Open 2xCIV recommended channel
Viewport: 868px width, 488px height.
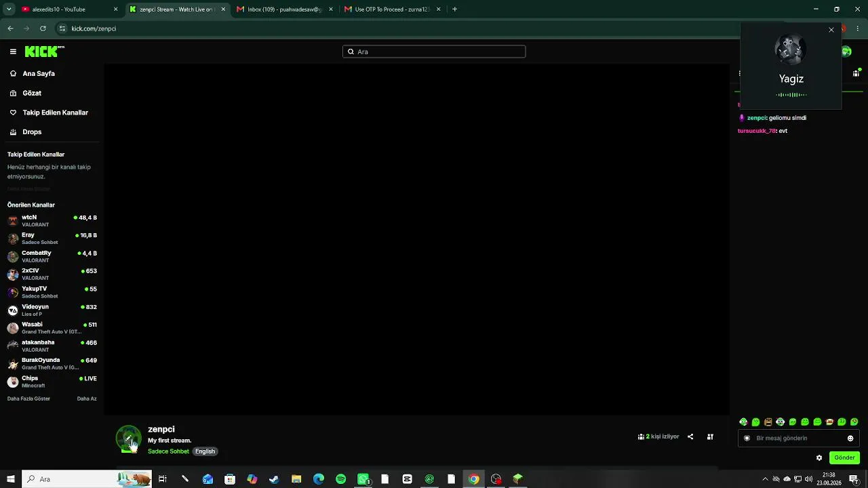(52, 274)
